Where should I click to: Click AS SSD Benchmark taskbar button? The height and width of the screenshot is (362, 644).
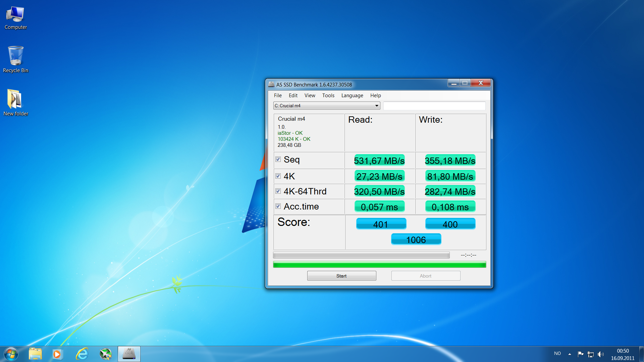129,354
